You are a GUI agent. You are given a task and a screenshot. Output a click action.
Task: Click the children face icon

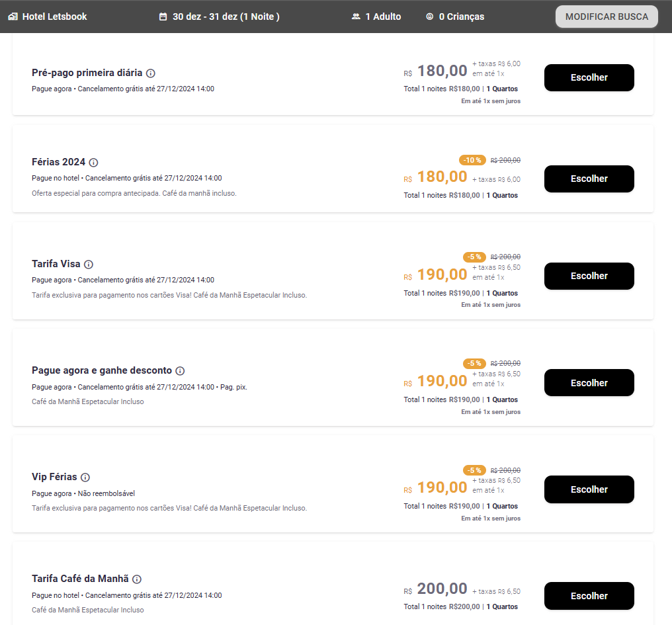(429, 17)
